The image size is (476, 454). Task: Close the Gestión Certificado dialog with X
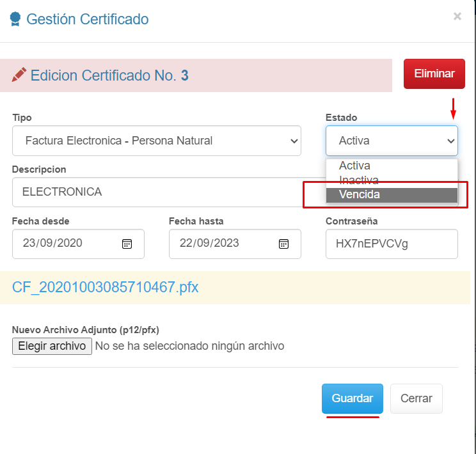(457, 17)
